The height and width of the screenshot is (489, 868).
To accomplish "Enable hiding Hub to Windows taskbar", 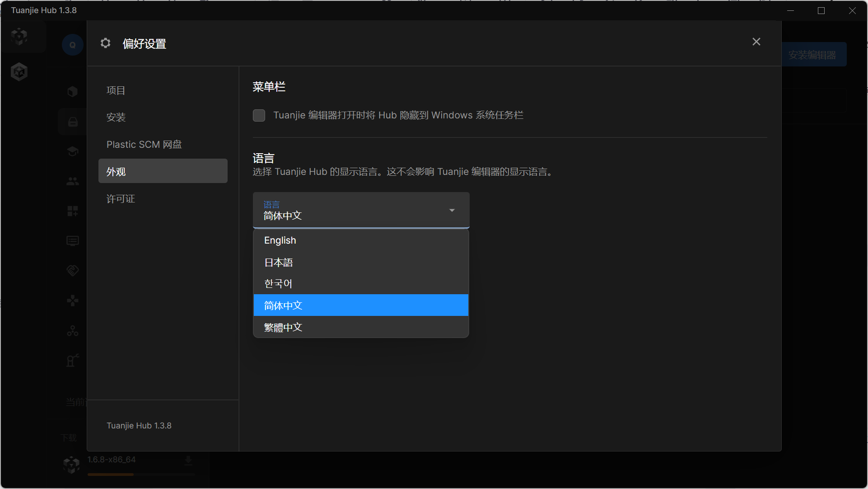I will point(259,115).
